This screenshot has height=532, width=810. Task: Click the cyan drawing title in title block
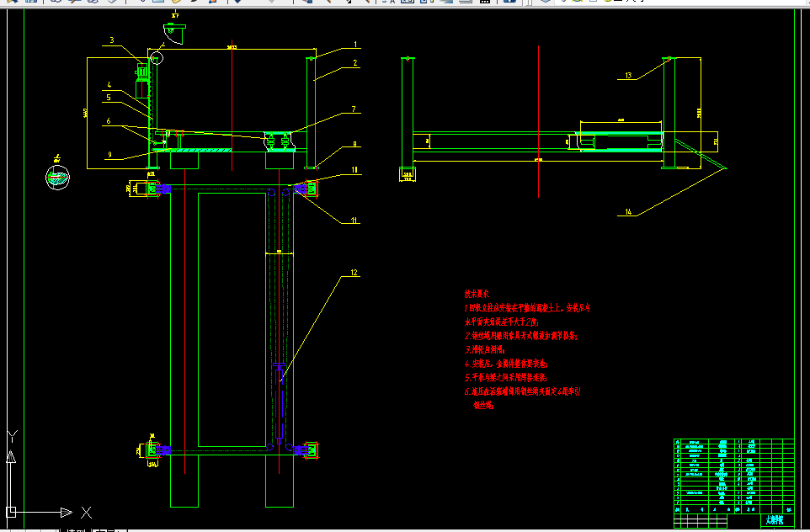775,519
